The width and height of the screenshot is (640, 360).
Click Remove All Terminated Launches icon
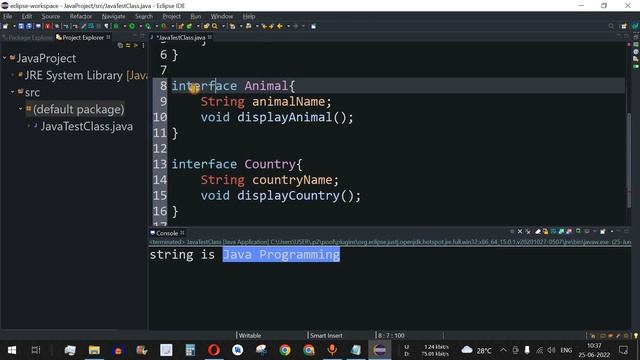tap(528, 231)
